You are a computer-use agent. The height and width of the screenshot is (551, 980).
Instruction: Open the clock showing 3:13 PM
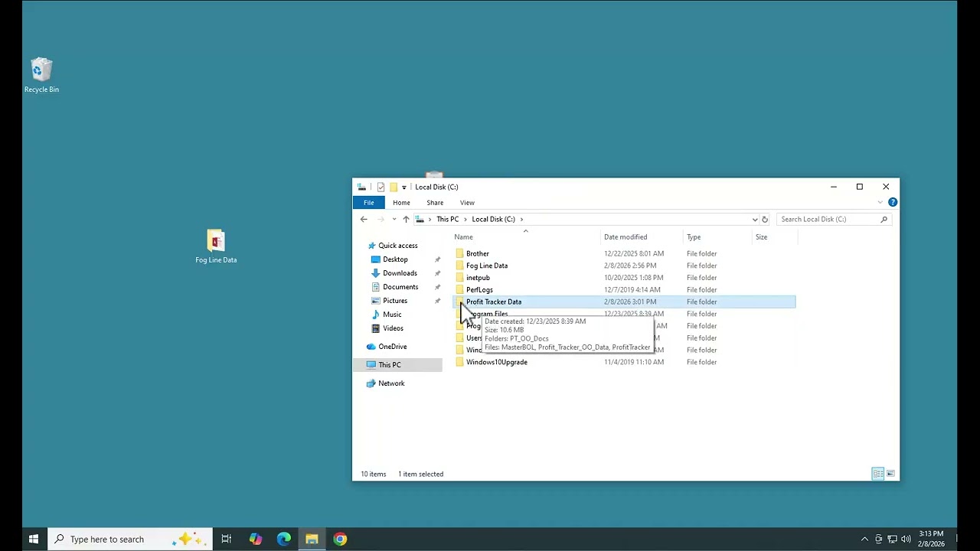(x=931, y=539)
